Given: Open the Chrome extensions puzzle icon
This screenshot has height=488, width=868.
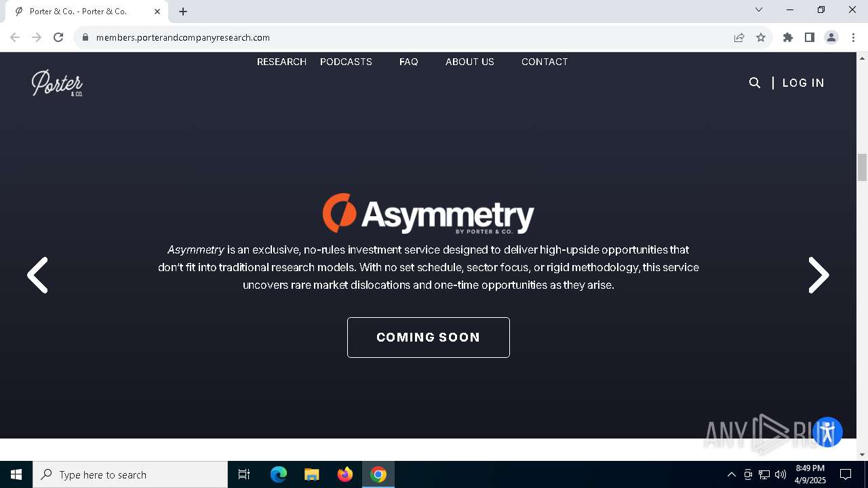Looking at the screenshot, I should tap(788, 37).
